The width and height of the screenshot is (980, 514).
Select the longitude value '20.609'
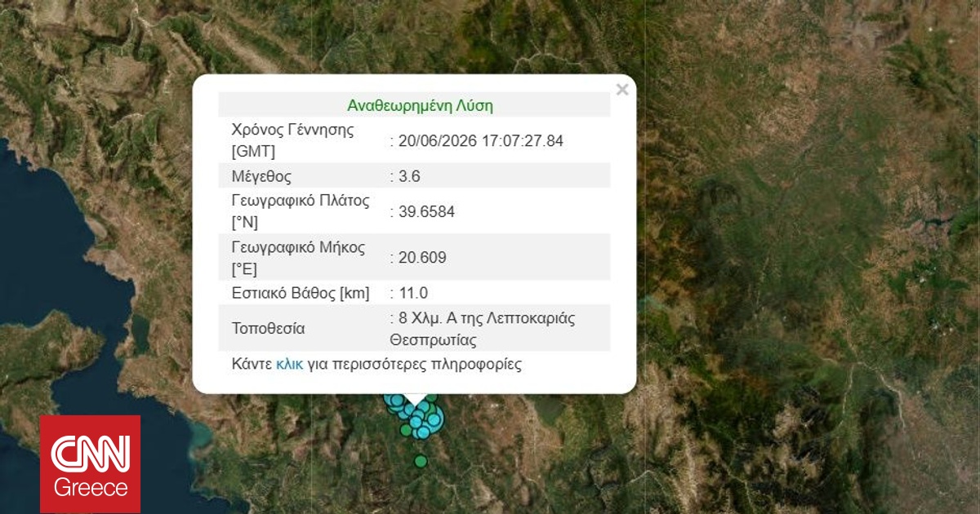point(422,258)
